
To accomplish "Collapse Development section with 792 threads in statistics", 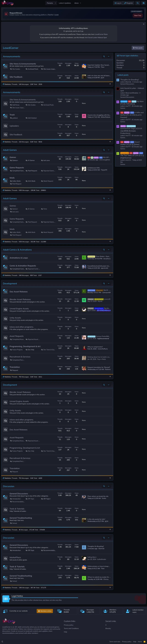I will [x=109, y=283].
